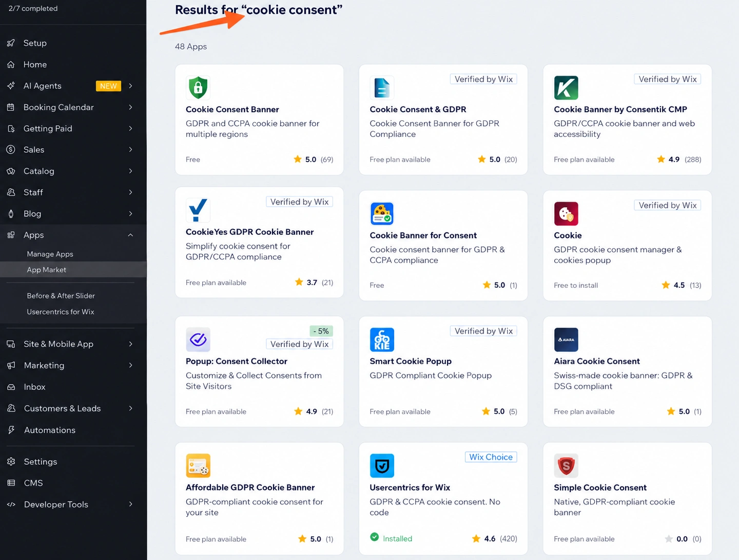This screenshot has width=739, height=560.
Task: Expand the Getting Paid chevron
Action: [x=130, y=128]
